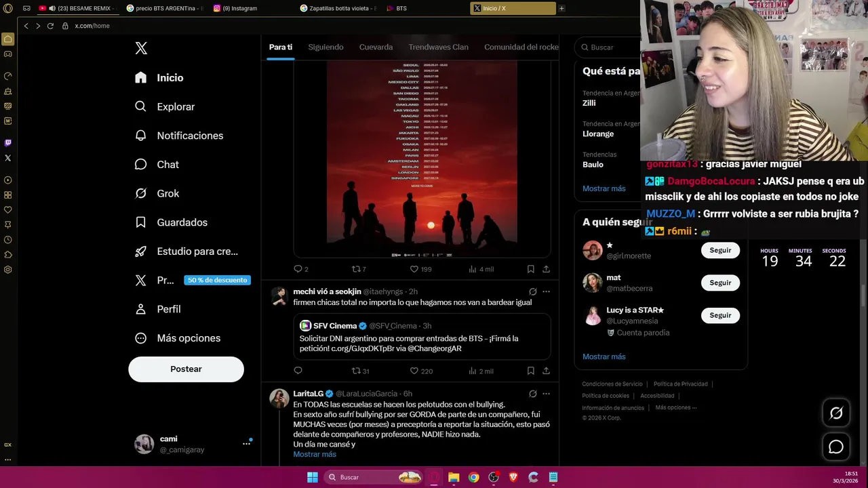868x488 pixels.
Task: Expand footer Más opciones link
Action: click(x=675, y=407)
